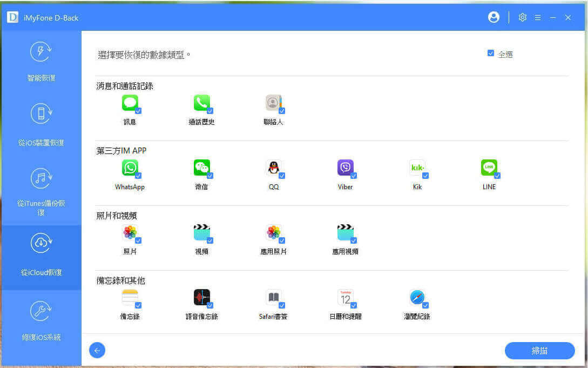The height and width of the screenshot is (368, 588).
Task: Open the hamburger menu in title bar
Action: (x=538, y=17)
